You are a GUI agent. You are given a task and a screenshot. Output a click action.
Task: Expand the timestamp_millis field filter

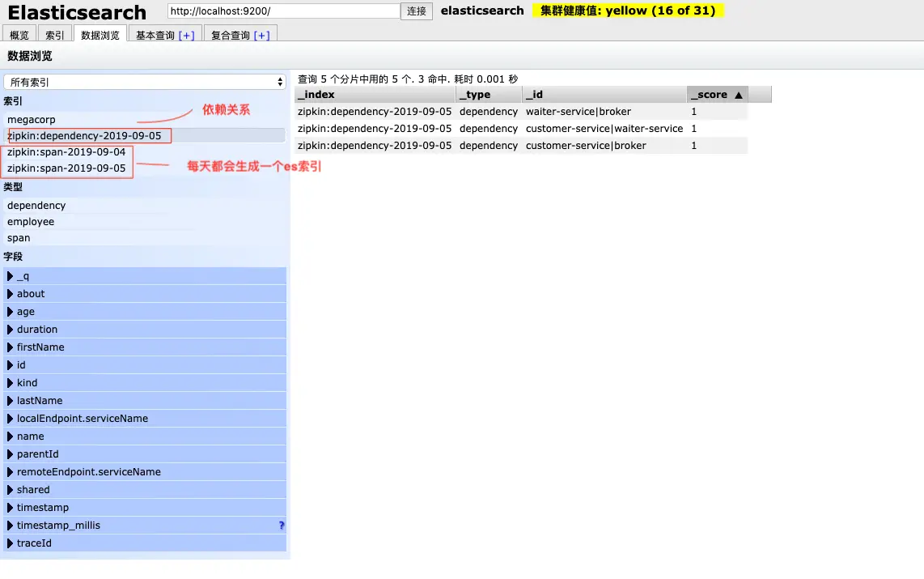(x=145, y=526)
